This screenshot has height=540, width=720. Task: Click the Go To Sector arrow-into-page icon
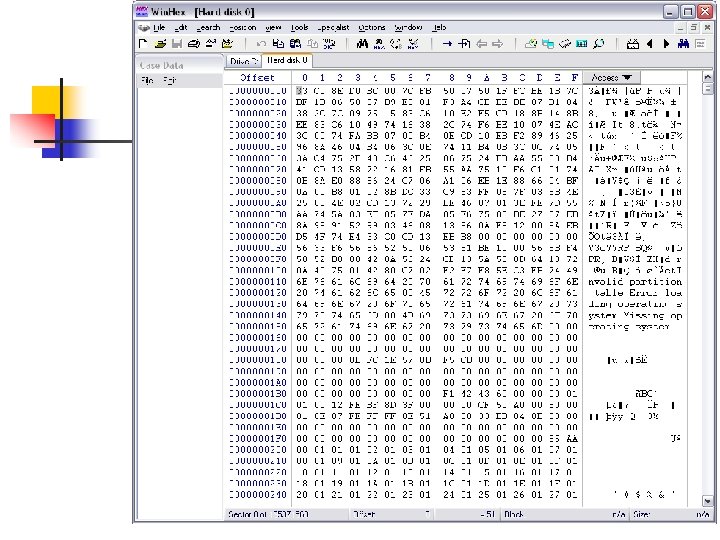(464, 44)
